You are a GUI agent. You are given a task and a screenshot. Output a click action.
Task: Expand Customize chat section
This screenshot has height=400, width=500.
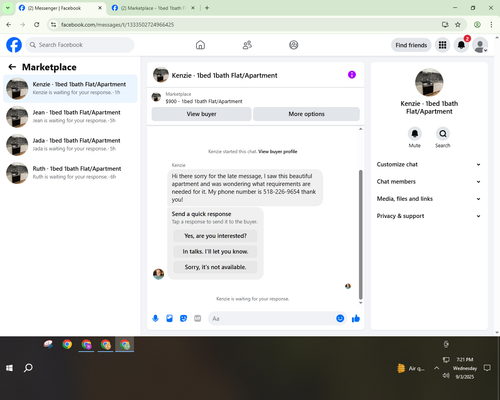[429, 164]
